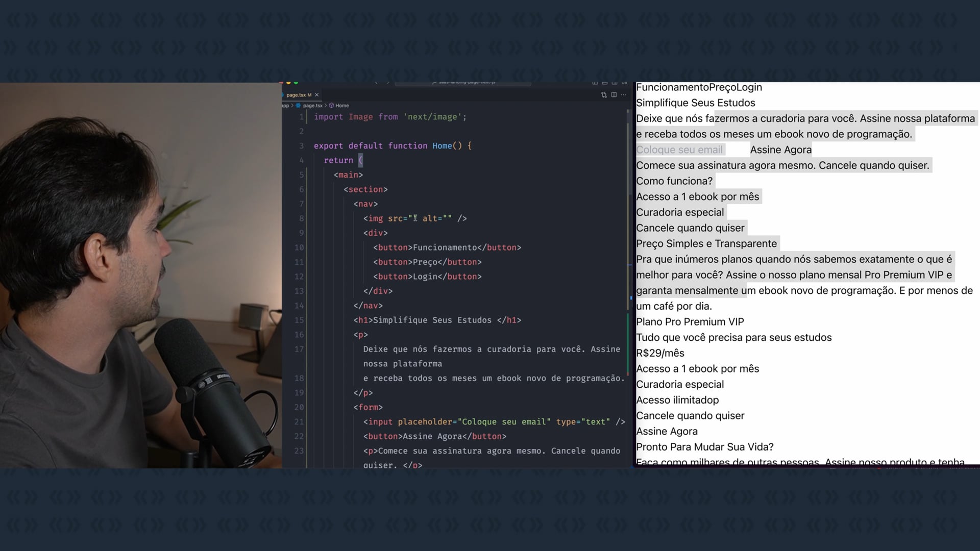Place cursor inside img src quotes
The height and width of the screenshot is (551, 980).
click(411, 218)
